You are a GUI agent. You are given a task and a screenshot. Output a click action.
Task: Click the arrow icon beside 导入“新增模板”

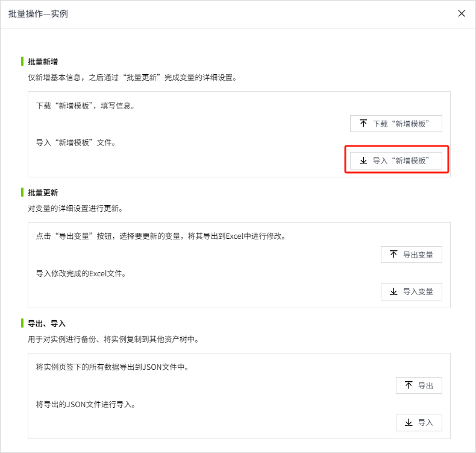(x=363, y=160)
